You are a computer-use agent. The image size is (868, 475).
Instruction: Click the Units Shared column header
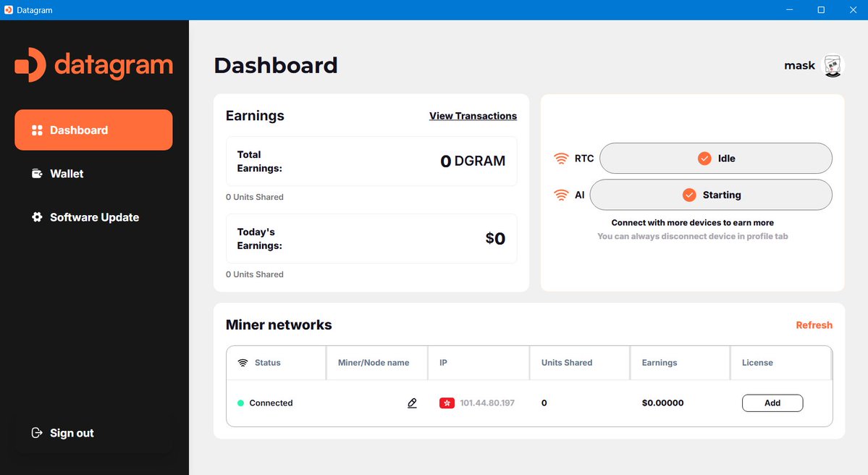tap(567, 363)
